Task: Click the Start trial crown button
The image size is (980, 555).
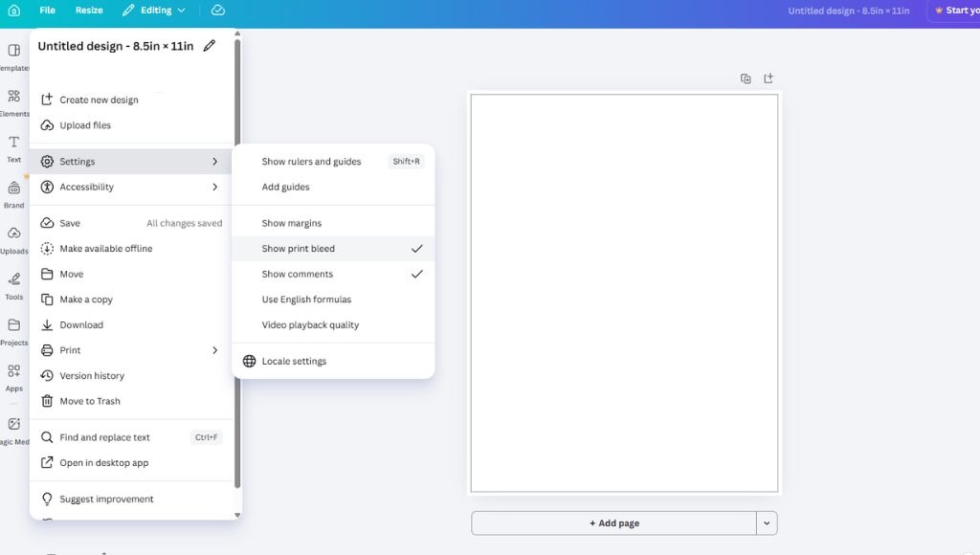Action: tap(955, 10)
